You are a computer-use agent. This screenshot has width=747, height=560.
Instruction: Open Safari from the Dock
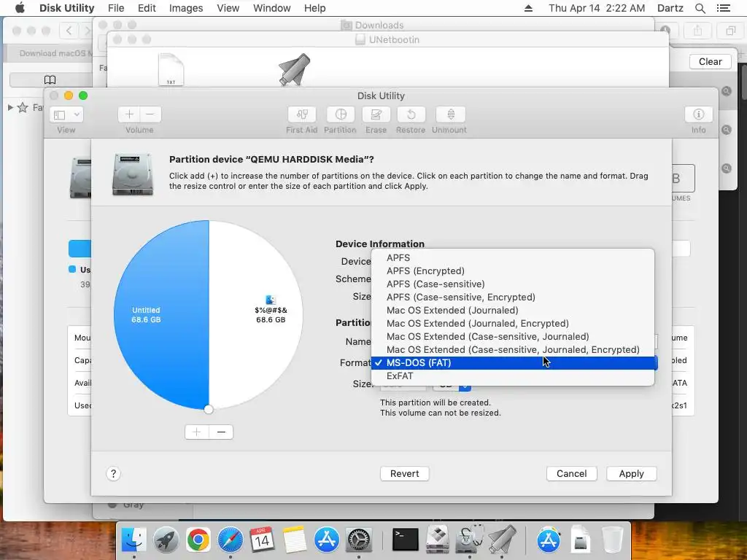(230, 540)
